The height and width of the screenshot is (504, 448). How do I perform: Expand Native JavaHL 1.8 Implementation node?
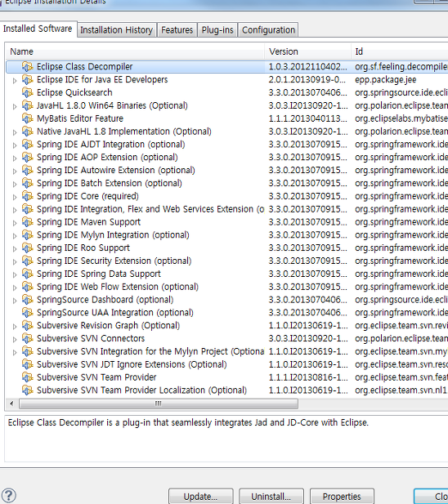[x=15, y=132]
